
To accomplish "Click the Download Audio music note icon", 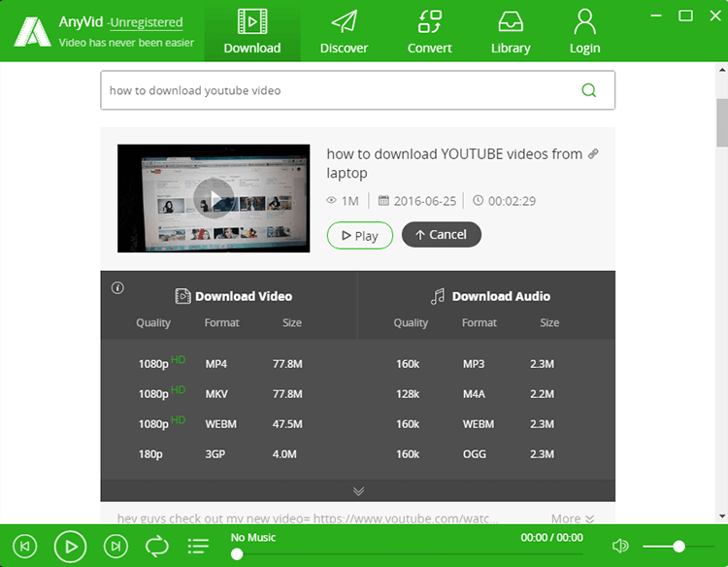I will [x=438, y=296].
